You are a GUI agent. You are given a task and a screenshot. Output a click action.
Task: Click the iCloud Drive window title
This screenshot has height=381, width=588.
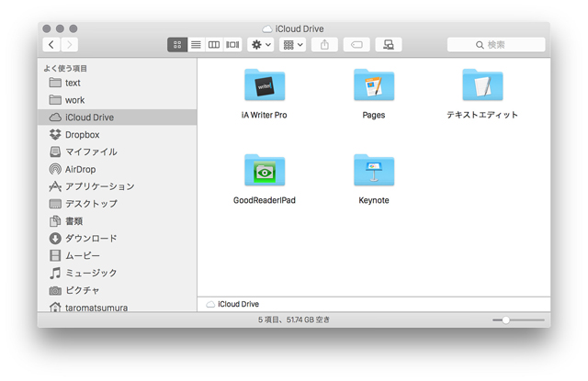click(x=300, y=28)
